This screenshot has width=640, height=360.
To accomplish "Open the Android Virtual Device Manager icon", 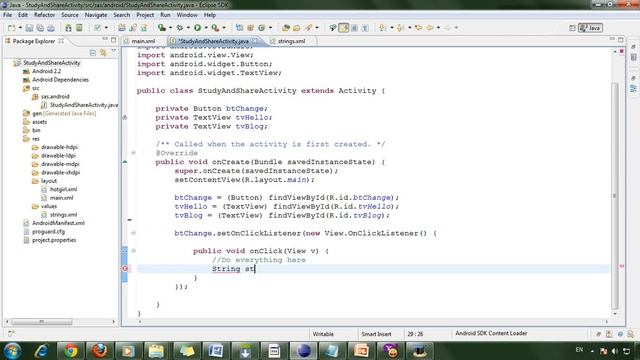I will click(x=79, y=28).
